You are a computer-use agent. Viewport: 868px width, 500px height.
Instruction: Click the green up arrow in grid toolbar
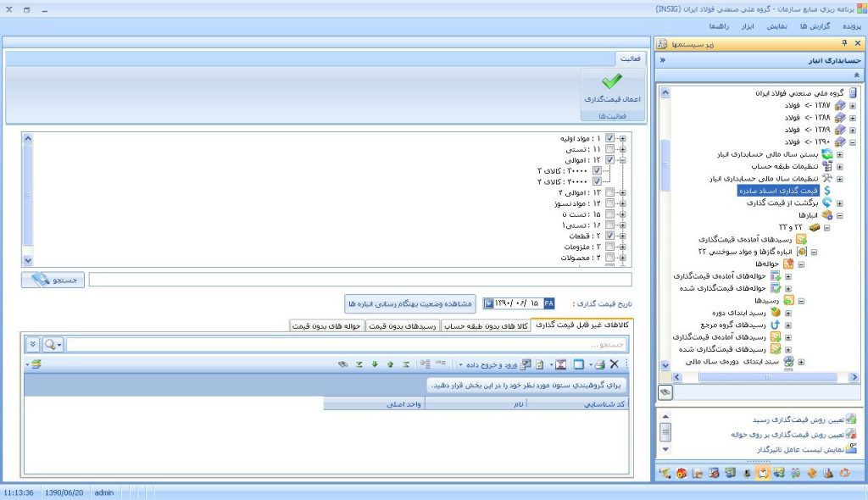[x=390, y=364]
